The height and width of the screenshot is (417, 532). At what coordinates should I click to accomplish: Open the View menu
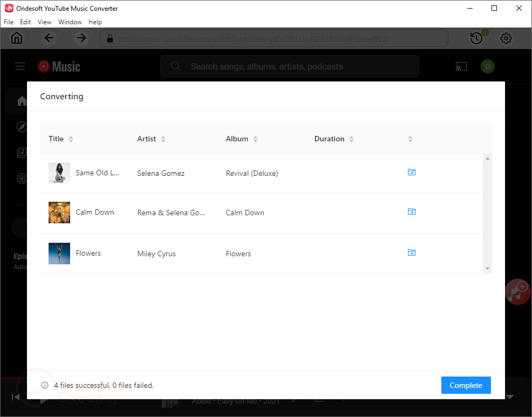tap(44, 22)
